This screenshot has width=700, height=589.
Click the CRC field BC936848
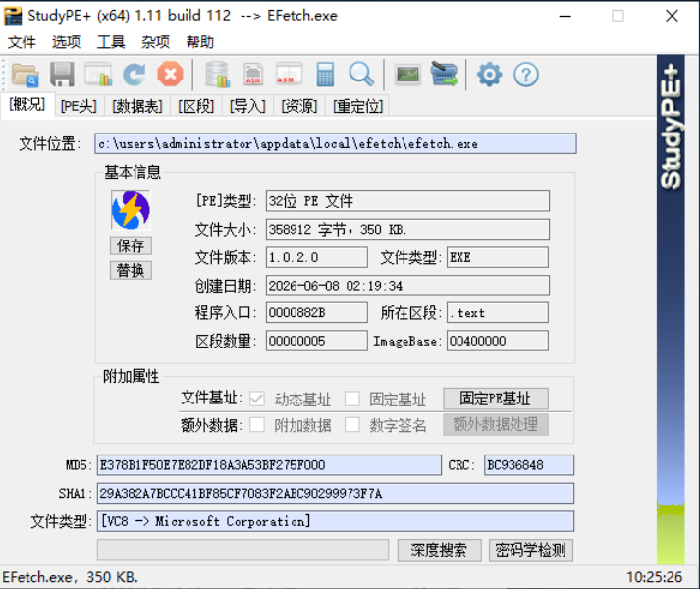(529, 465)
